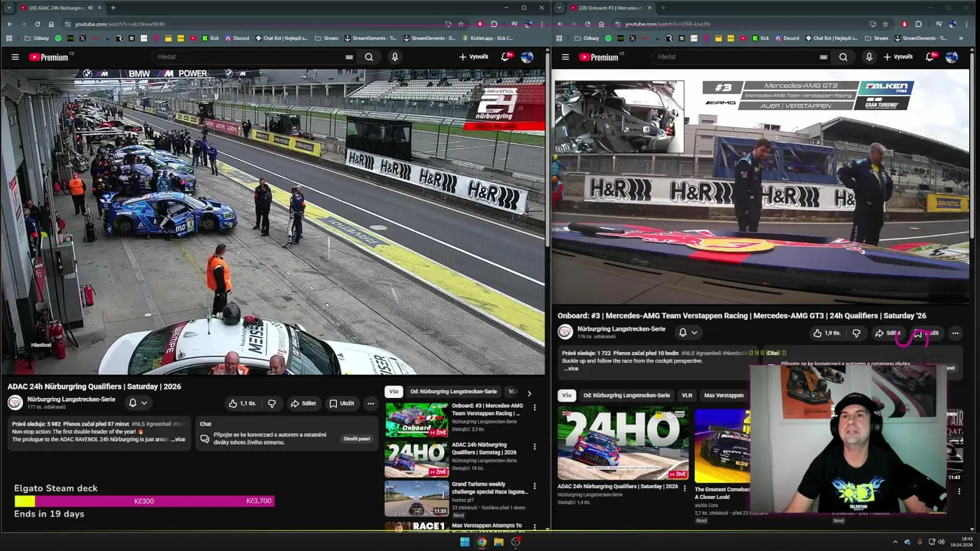980x551 pixels.
Task: Open notification bell dropdown under Onboard video
Action: tap(688, 332)
